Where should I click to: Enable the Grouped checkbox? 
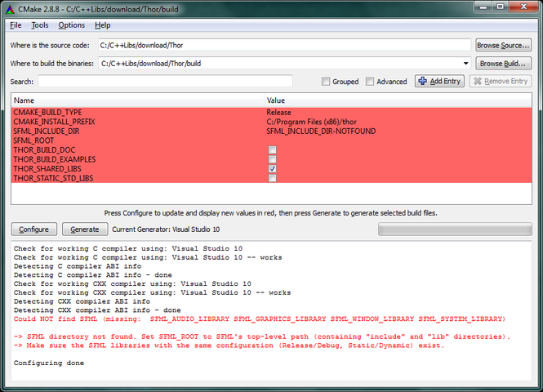tap(326, 82)
